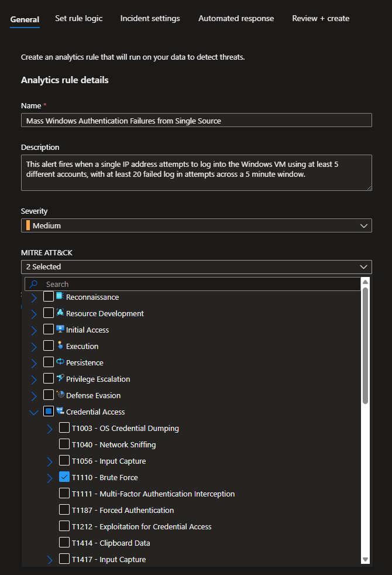Image resolution: width=392 pixels, height=575 pixels.
Task: Uncheck the T1110 Brute Force checkbox
Action: coord(64,477)
